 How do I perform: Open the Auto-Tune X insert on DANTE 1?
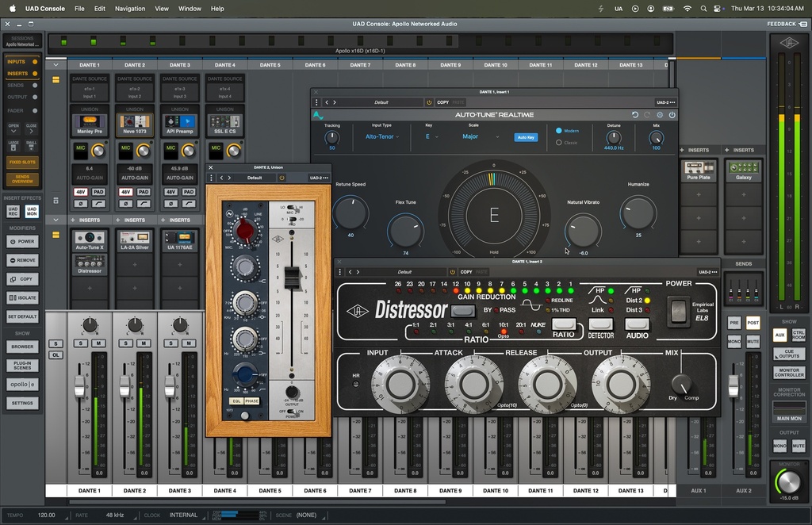pos(90,241)
